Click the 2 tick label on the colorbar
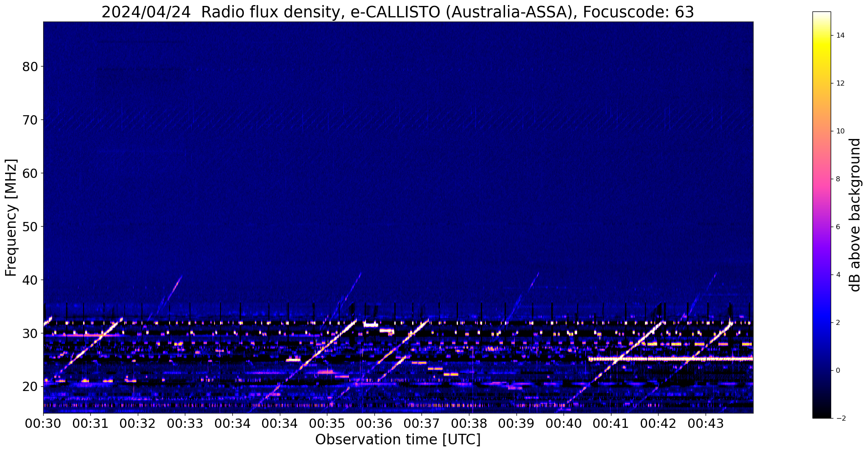This screenshot has height=452, width=868. click(837, 323)
